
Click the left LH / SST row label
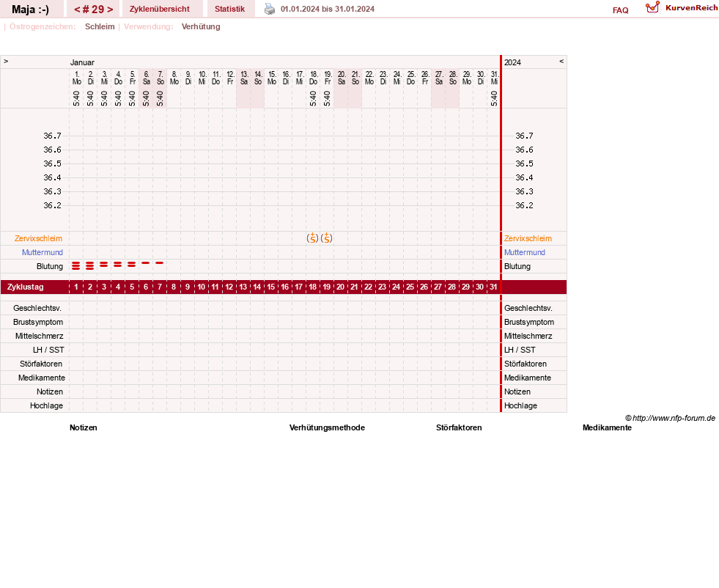[x=48, y=350]
